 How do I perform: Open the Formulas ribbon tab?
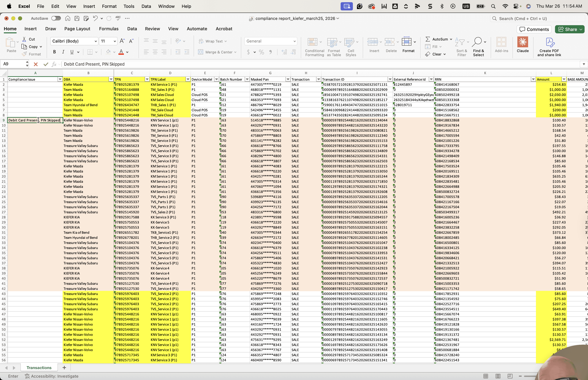(x=109, y=29)
